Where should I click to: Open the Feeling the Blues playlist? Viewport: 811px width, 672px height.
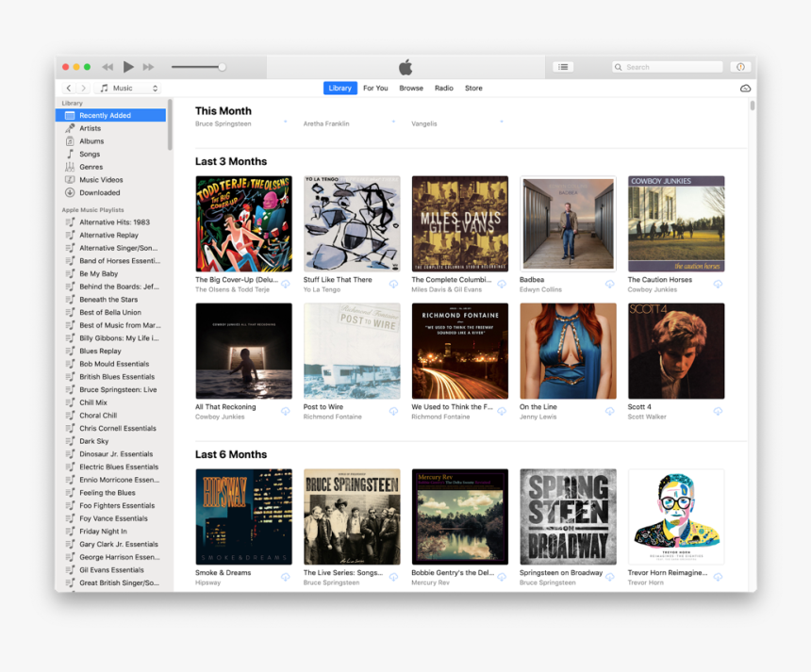tap(110, 493)
